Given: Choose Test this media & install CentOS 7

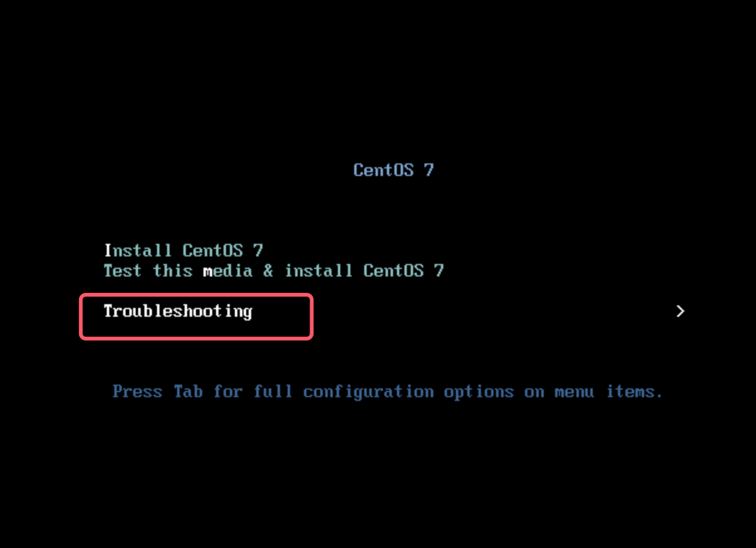Looking at the screenshot, I should click(274, 271).
